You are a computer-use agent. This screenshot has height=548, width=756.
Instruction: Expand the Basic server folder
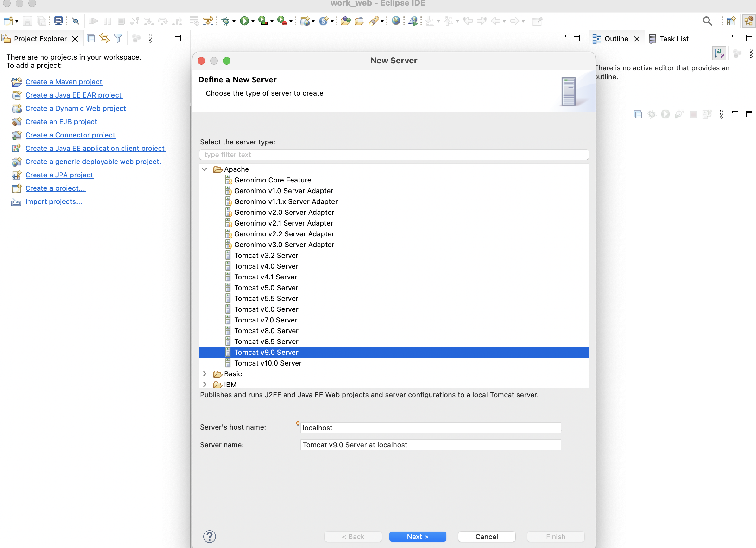click(205, 373)
